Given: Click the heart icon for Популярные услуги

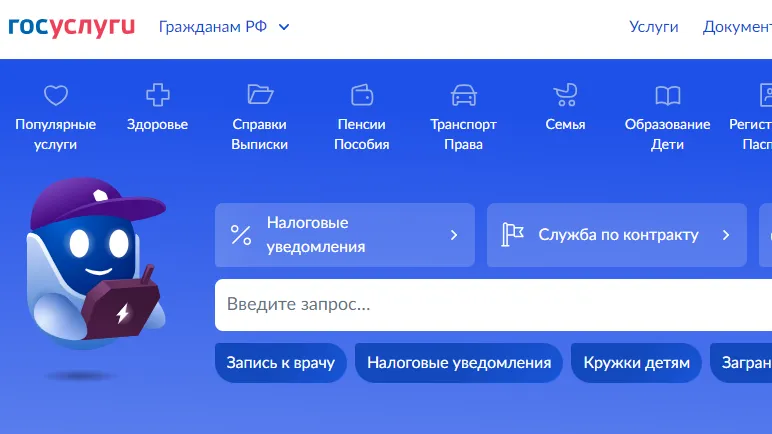Looking at the screenshot, I should 56,95.
